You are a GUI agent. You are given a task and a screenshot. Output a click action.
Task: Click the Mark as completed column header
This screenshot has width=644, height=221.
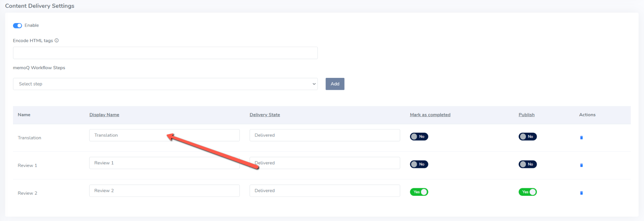[x=430, y=115]
